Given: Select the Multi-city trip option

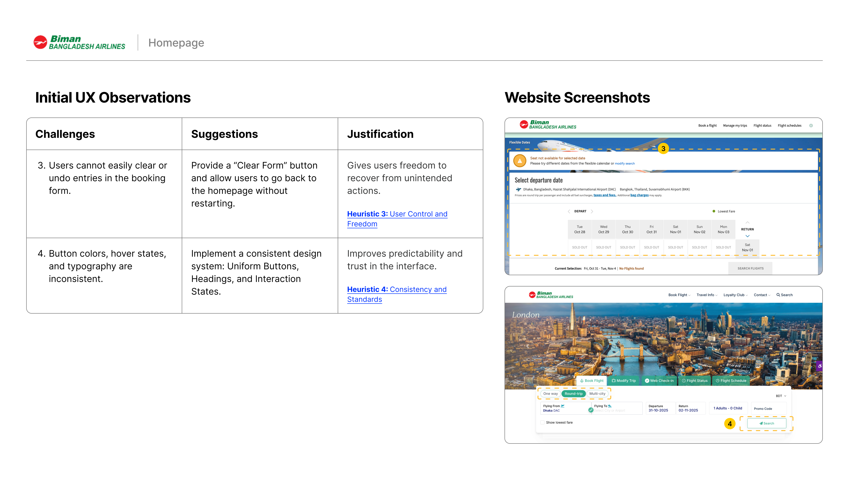Looking at the screenshot, I should 597,394.
